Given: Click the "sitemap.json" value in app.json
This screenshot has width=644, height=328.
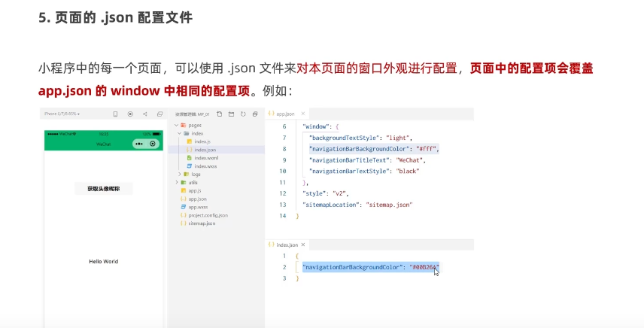Looking at the screenshot, I should tap(390, 205).
